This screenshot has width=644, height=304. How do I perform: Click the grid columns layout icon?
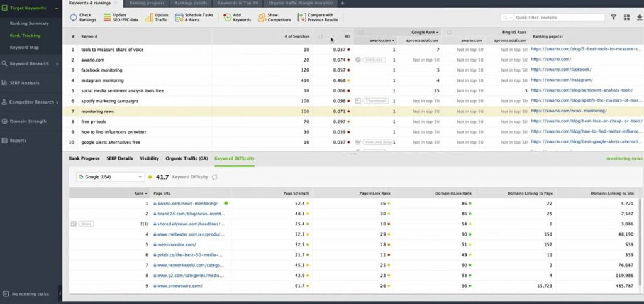626,18
